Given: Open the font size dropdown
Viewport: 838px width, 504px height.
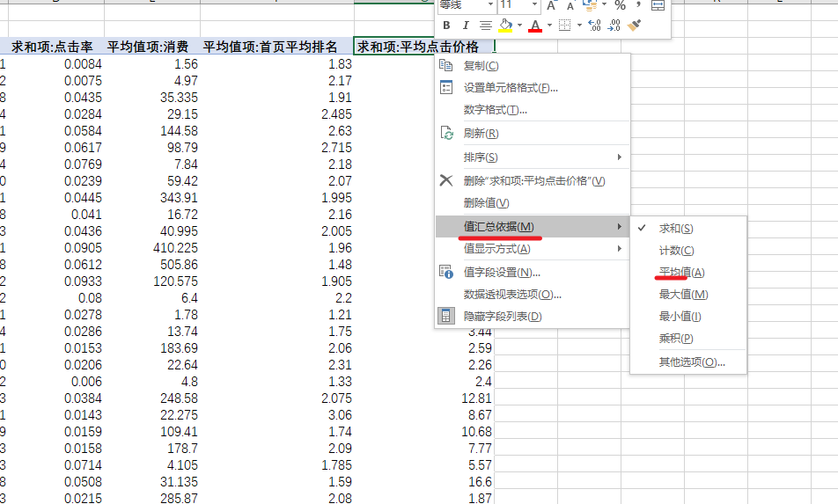Looking at the screenshot, I should tap(534, 5).
